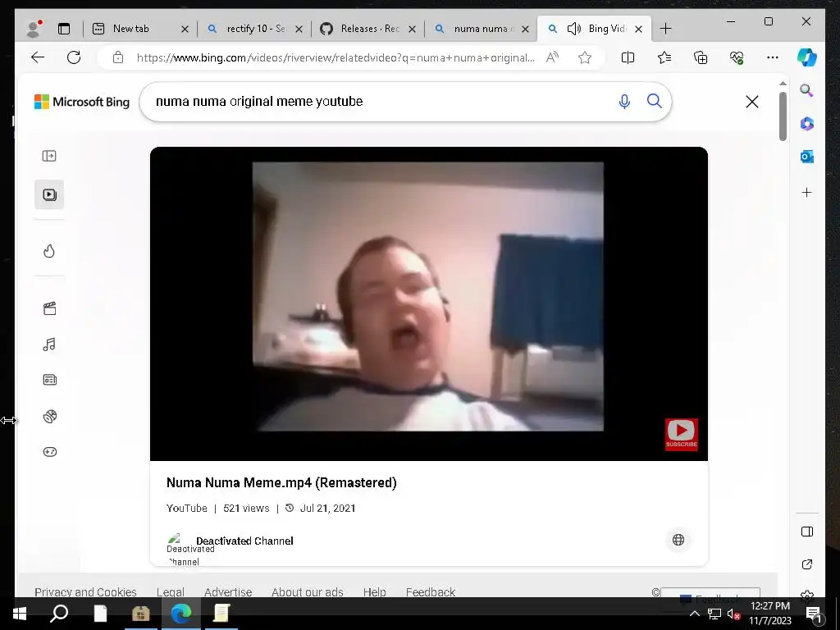Open trending videos flame icon

tap(49, 251)
